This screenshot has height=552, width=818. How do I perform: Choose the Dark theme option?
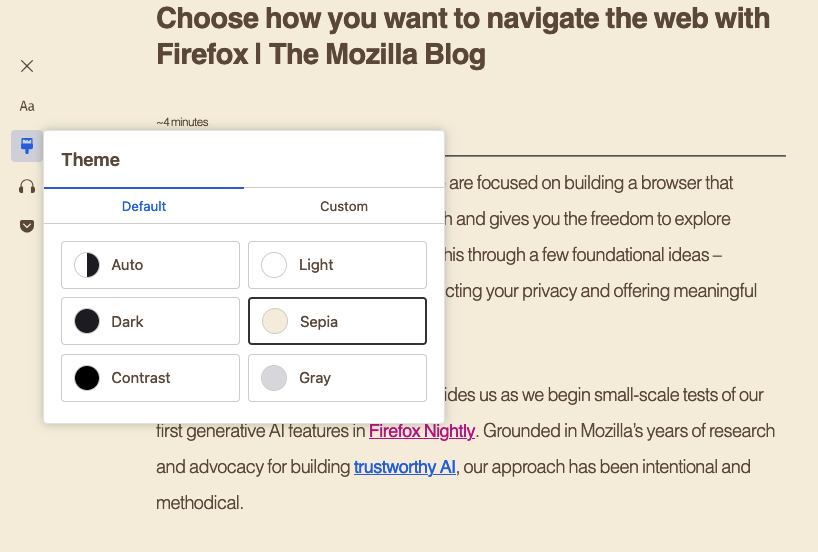(x=150, y=322)
